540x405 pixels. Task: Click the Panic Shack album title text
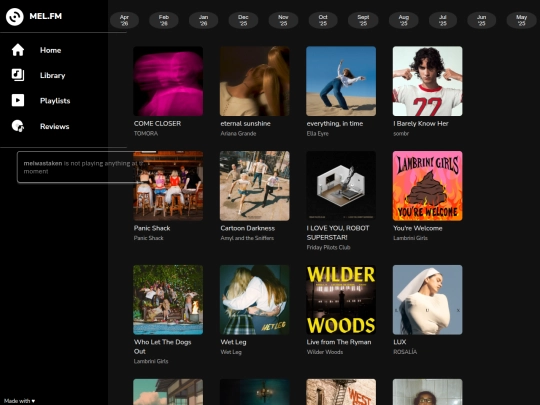152,228
